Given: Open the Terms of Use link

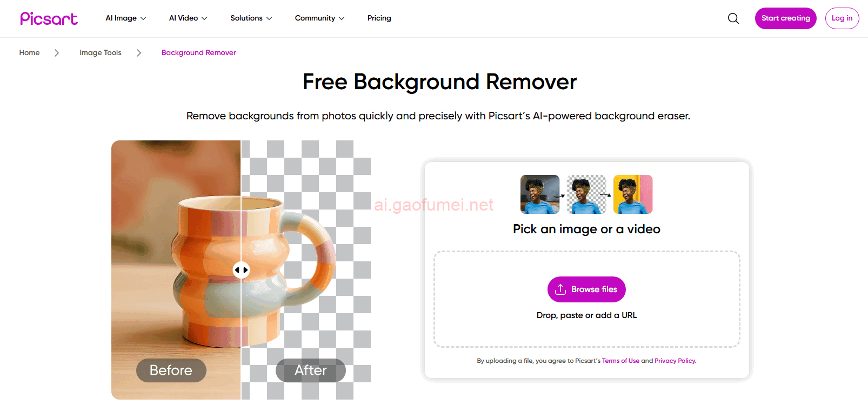Looking at the screenshot, I should [x=620, y=361].
